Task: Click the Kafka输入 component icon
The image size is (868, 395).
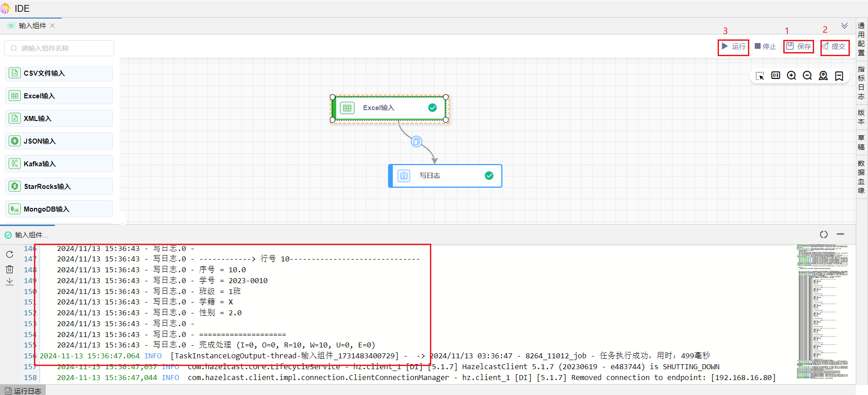Action: pyautogui.click(x=15, y=164)
